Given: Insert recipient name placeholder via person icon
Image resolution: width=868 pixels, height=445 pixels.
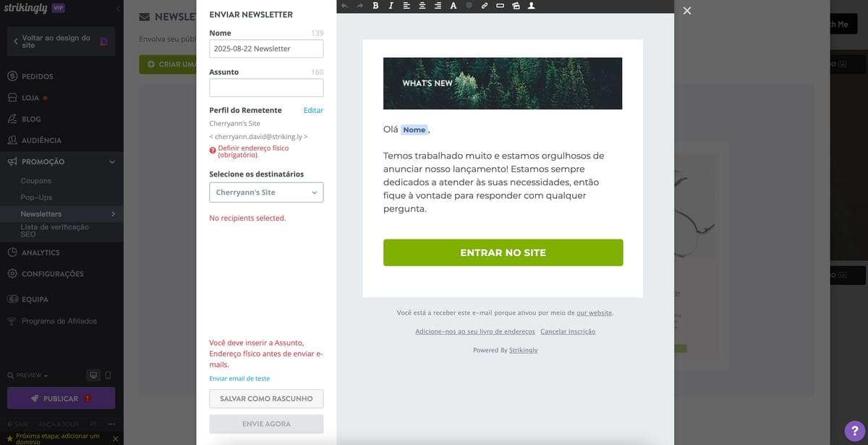Looking at the screenshot, I should coord(532,6).
